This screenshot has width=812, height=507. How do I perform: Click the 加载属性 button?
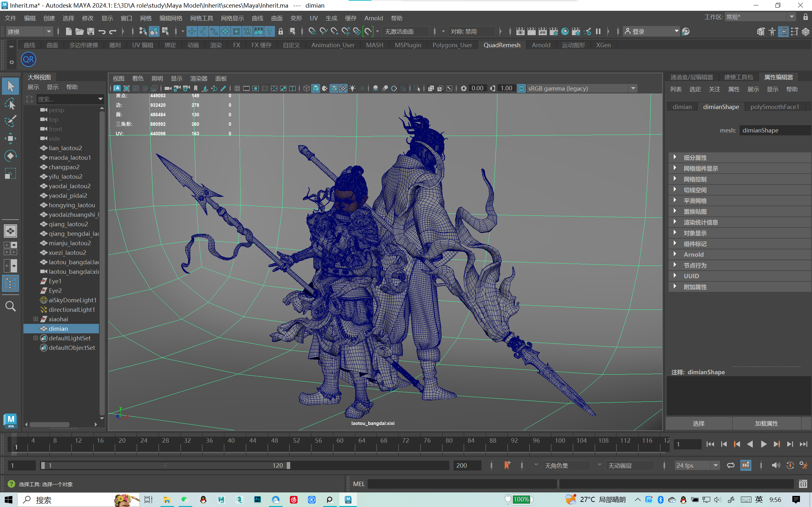coord(766,424)
